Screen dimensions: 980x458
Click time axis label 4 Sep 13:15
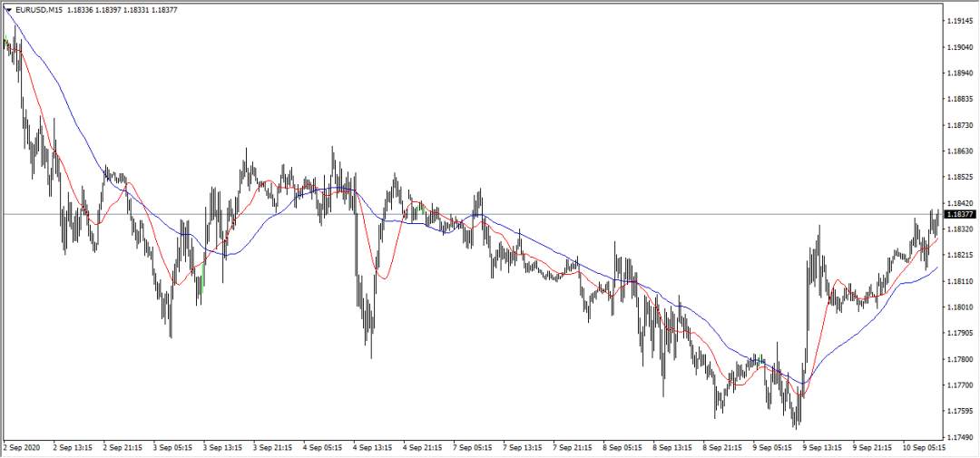point(373,448)
